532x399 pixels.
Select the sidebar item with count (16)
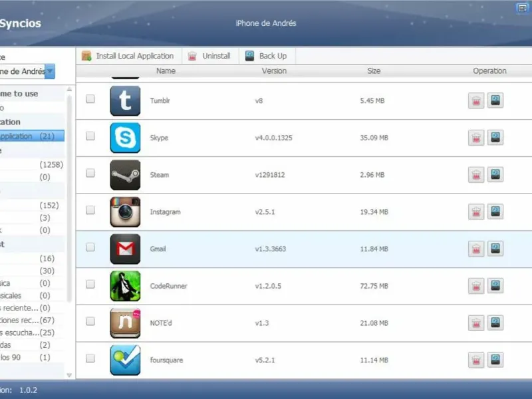pyautogui.click(x=32, y=259)
